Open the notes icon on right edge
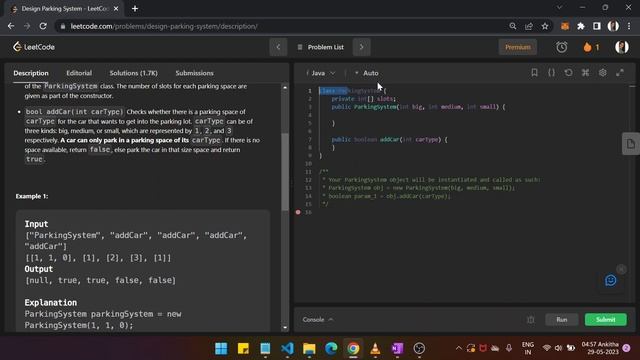 click(631, 144)
